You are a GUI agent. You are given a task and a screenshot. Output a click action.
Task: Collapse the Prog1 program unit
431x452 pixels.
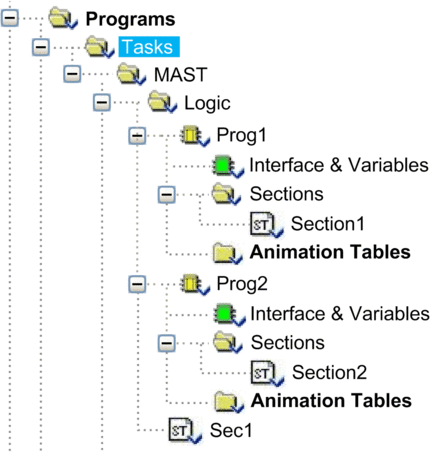[137, 135]
